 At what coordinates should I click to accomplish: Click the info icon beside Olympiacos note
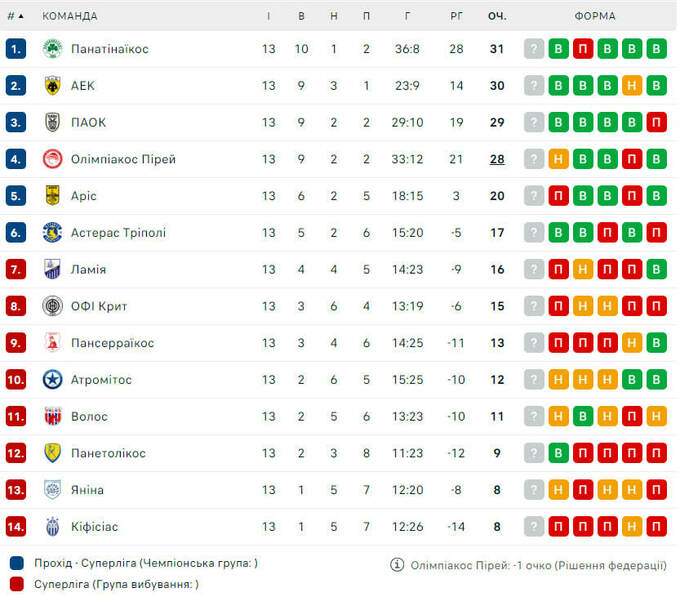coord(397,565)
